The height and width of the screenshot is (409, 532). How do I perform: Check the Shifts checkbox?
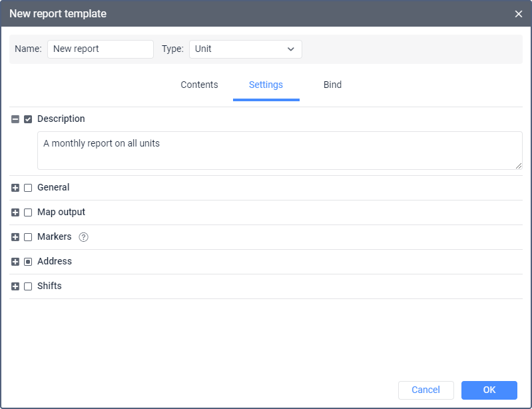point(28,286)
